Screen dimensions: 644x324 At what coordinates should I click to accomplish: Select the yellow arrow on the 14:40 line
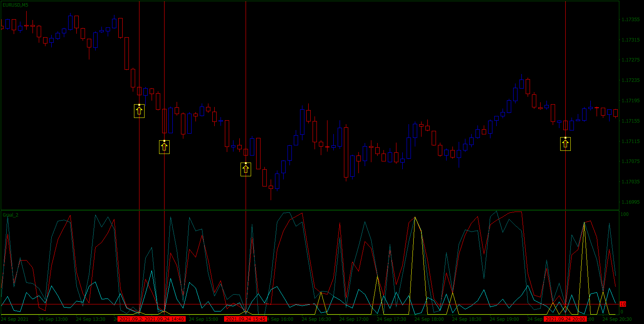click(x=164, y=147)
